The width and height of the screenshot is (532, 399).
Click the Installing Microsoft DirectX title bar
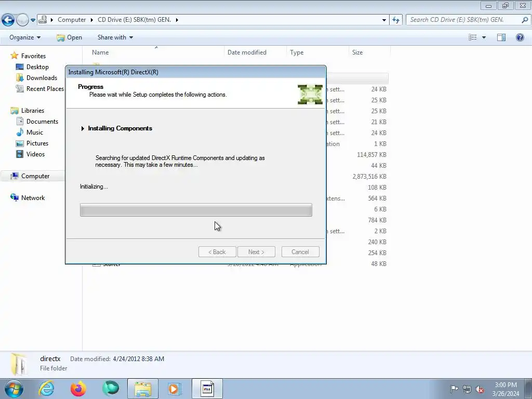point(196,72)
